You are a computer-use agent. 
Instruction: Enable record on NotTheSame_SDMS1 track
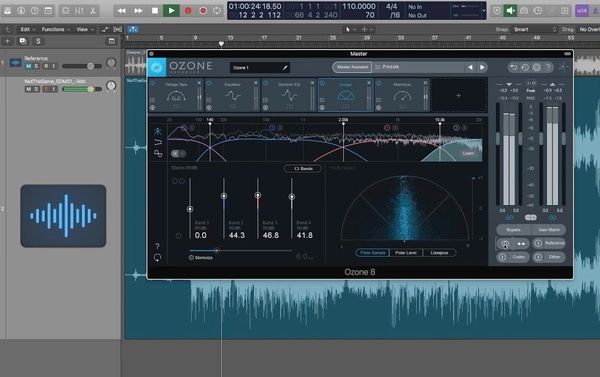(46, 89)
